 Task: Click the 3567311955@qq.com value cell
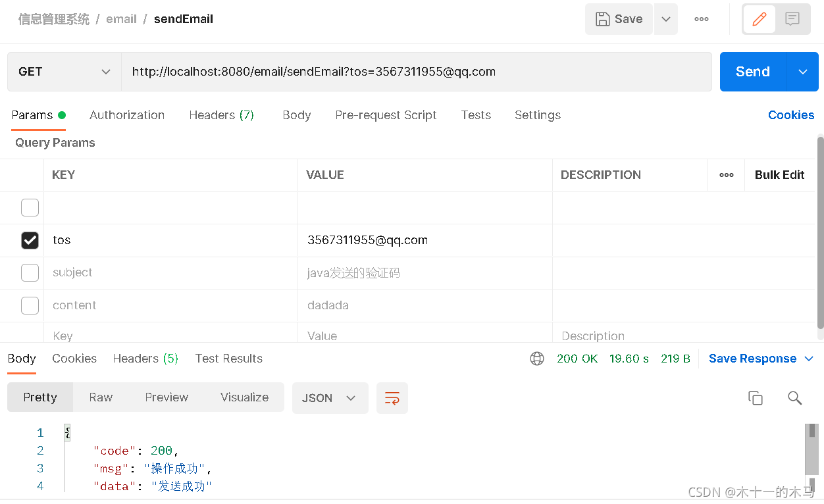pyautogui.click(x=425, y=241)
